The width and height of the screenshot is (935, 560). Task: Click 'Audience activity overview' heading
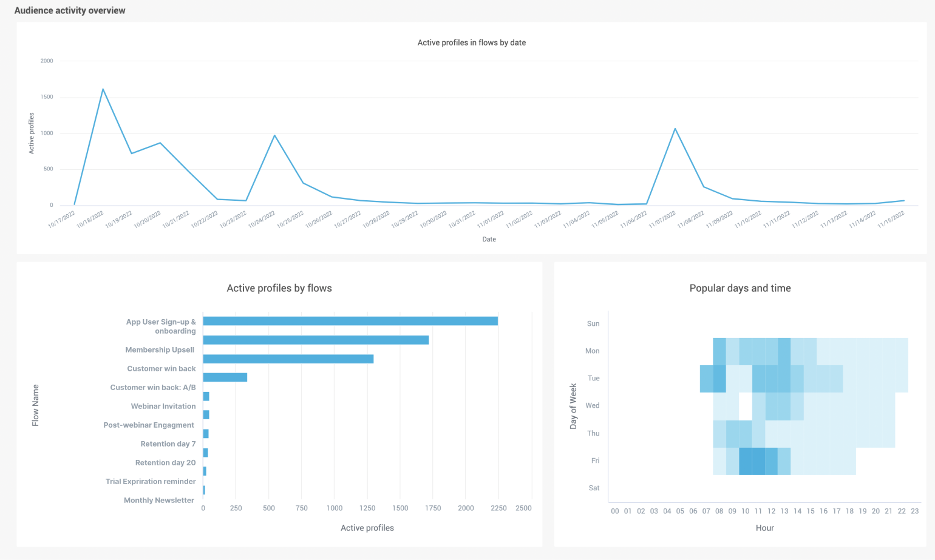coord(70,10)
